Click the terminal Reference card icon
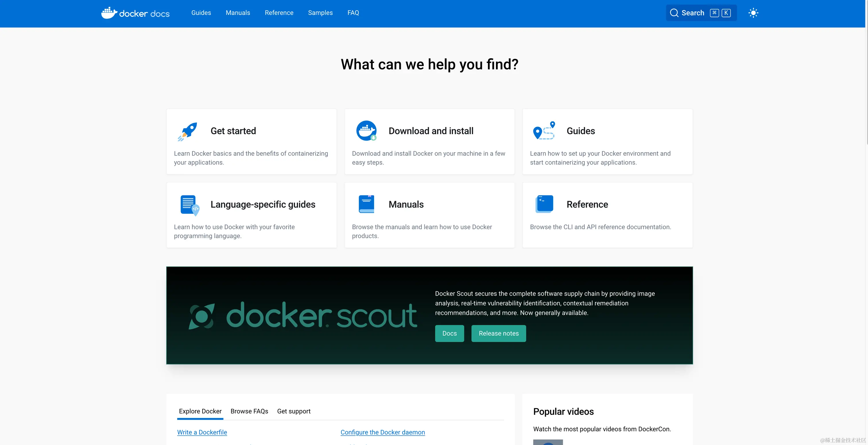Viewport: 868px width, 445px height. (544, 204)
